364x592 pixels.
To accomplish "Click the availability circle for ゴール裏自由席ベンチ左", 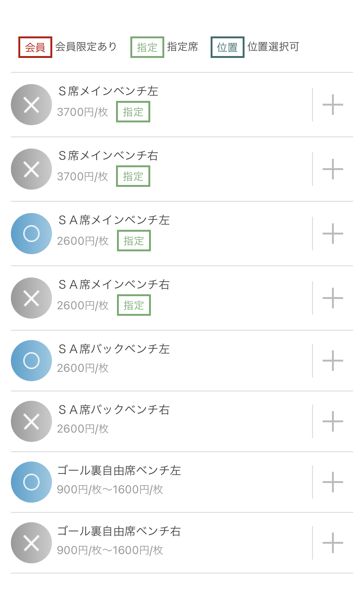I will coord(31,482).
